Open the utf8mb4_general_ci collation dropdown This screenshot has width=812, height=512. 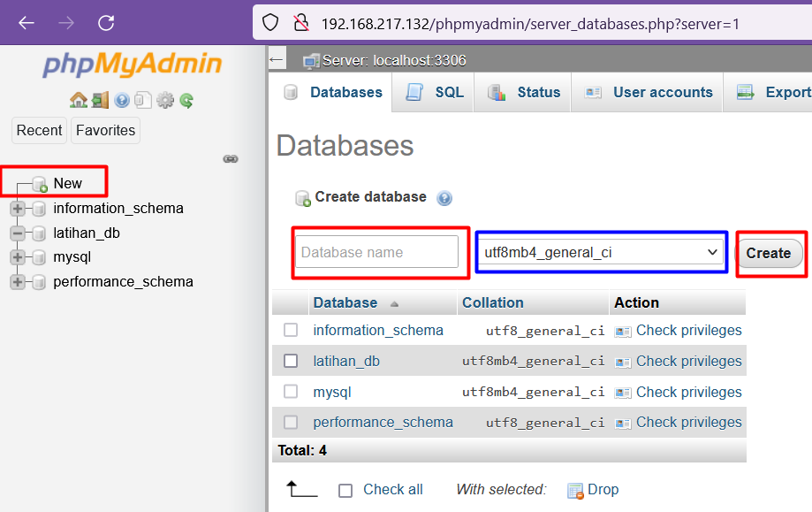[601, 252]
